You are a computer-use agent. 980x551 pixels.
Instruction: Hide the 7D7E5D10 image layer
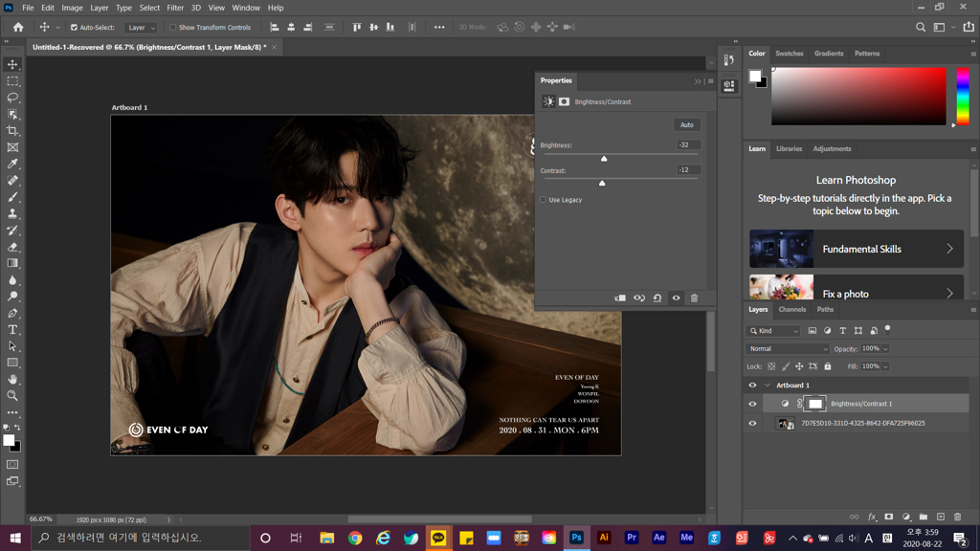(x=752, y=423)
